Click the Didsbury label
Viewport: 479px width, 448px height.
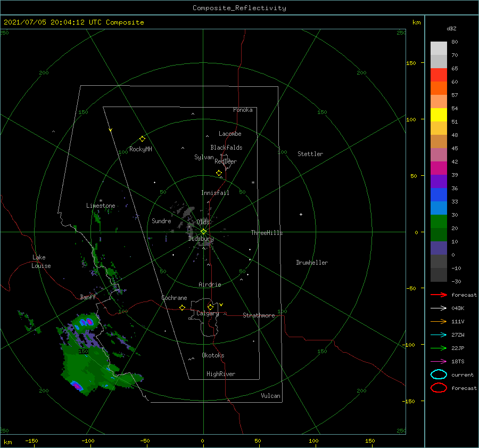click(x=201, y=239)
